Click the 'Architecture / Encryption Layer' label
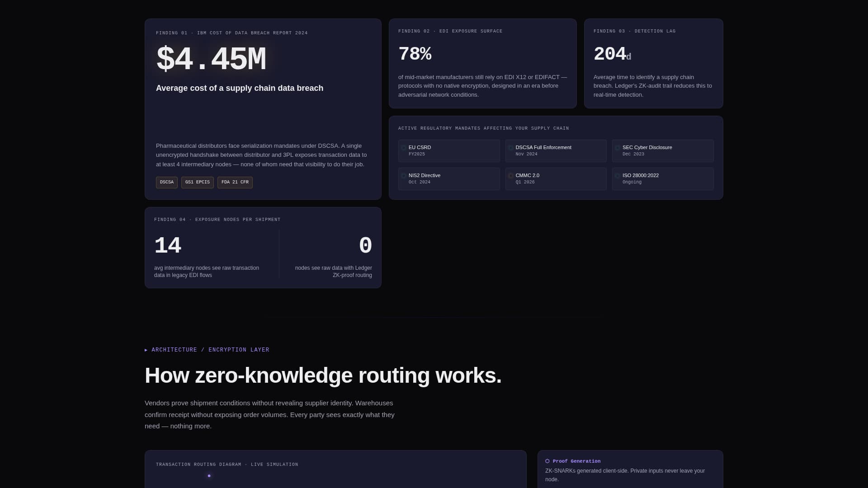The height and width of the screenshot is (488, 868). pyautogui.click(x=210, y=350)
